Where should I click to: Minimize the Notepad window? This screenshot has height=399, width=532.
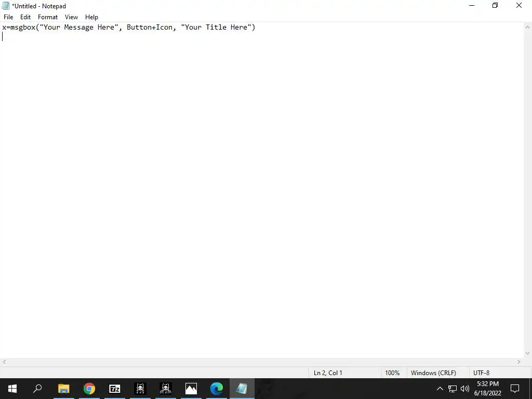[472, 5]
